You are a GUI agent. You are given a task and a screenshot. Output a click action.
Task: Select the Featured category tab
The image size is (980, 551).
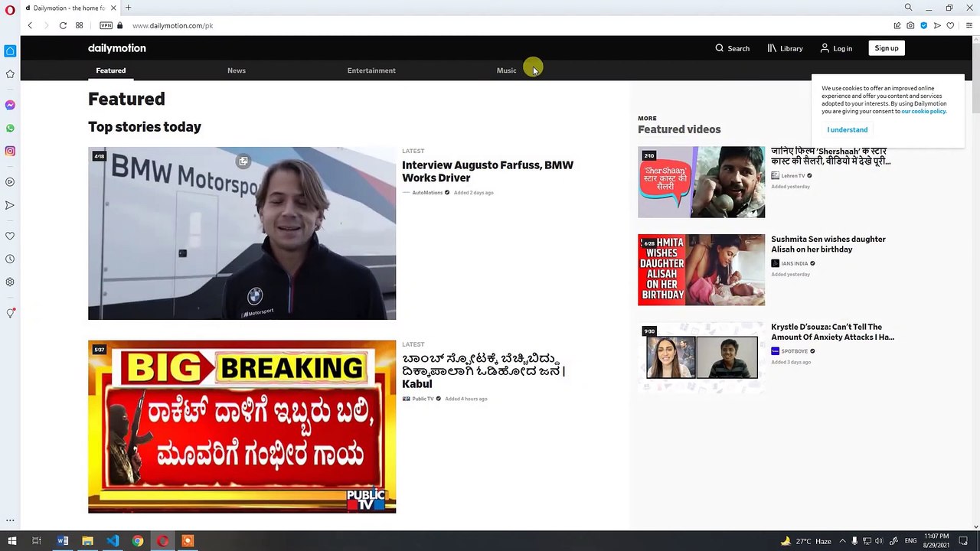[111, 70]
